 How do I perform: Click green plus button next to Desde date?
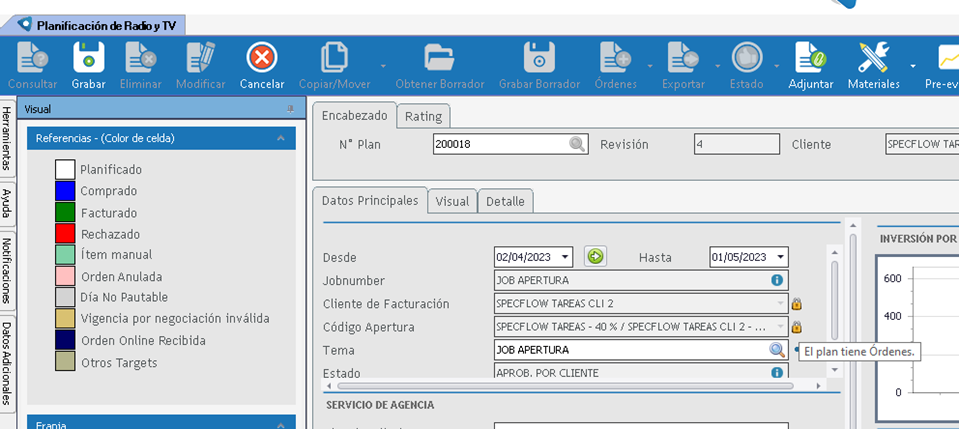click(595, 257)
